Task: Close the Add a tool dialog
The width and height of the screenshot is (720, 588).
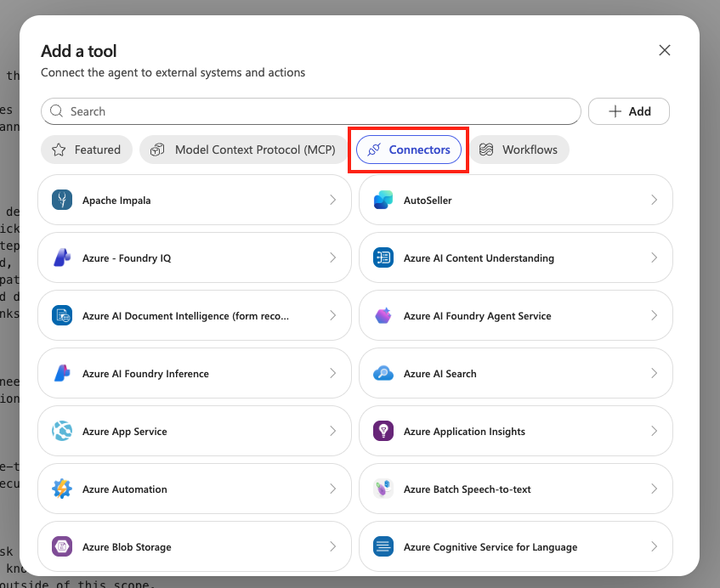Action: 665,50
